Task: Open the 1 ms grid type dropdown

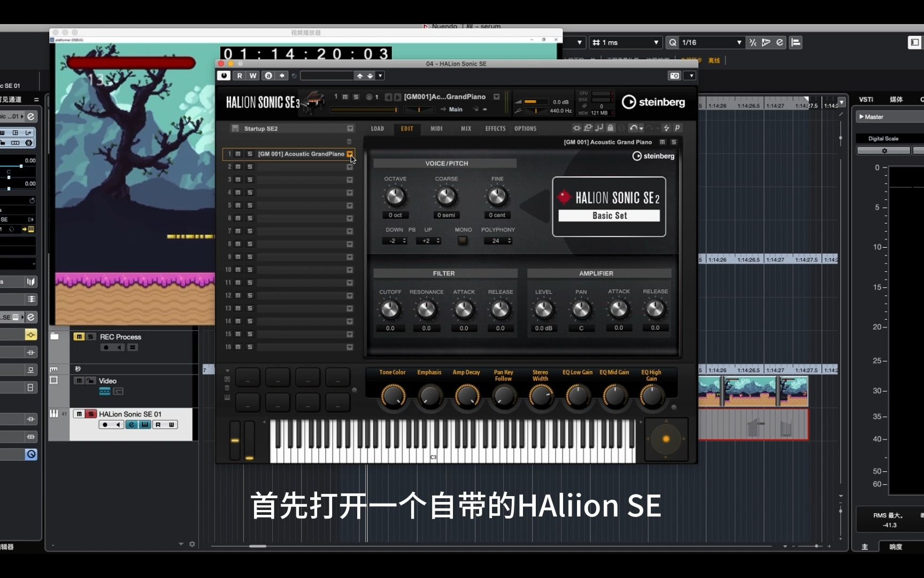Action: (656, 42)
